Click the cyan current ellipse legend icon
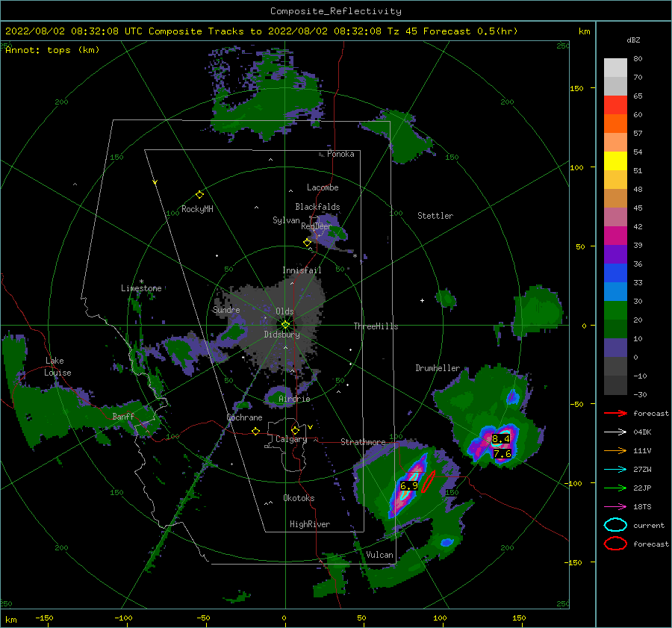Screen dimensions: 672x628 (615, 525)
